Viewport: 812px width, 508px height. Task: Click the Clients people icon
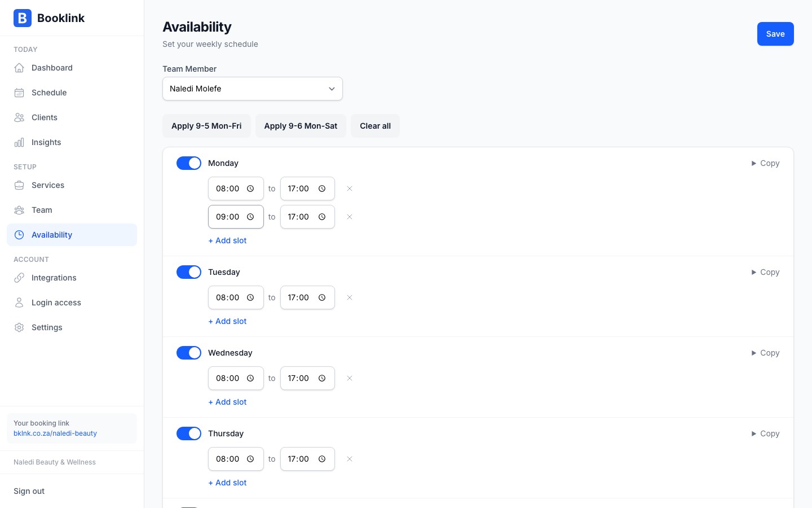pyautogui.click(x=19, y=117)
